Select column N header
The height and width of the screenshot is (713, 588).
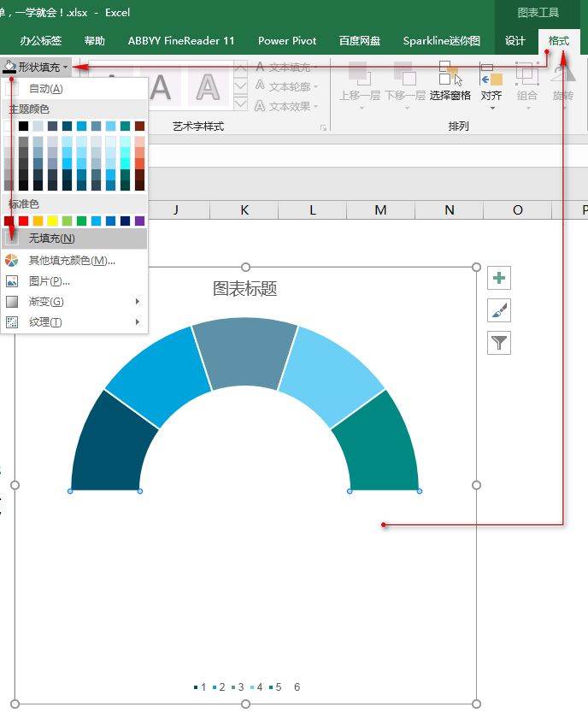point(450,210)
